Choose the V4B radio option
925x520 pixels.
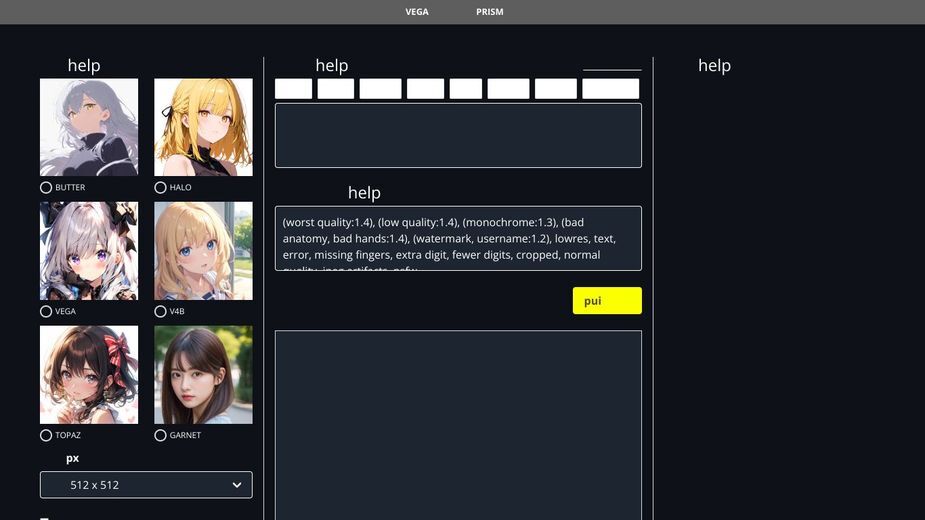pyautogui.click(x=160, y=311)
